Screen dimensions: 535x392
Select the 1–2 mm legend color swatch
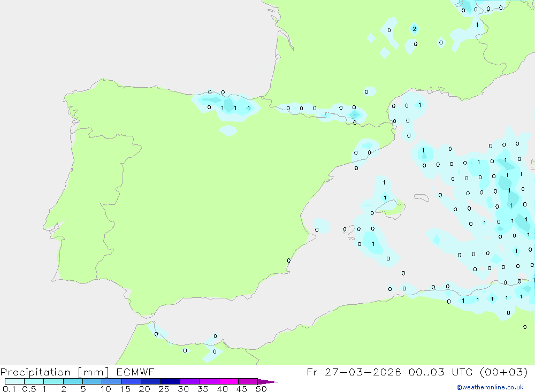click(x=53, y=381)
